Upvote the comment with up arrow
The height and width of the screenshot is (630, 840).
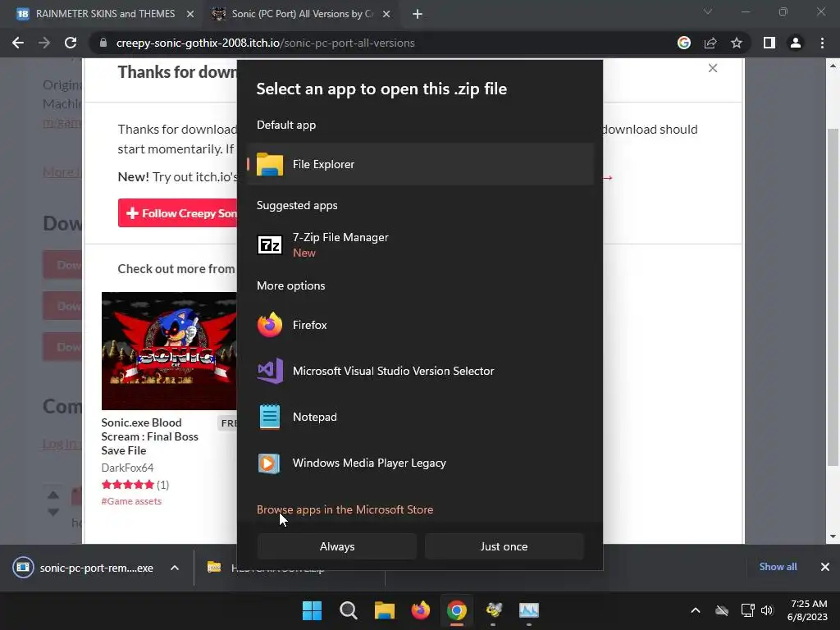(53, 495)
